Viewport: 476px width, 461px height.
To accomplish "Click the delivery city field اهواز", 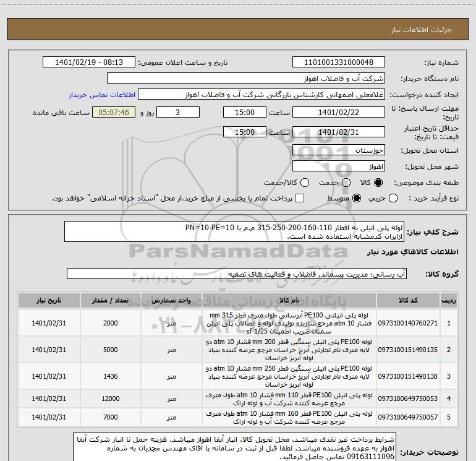I will pyautogui.click(x=339, y=166).
